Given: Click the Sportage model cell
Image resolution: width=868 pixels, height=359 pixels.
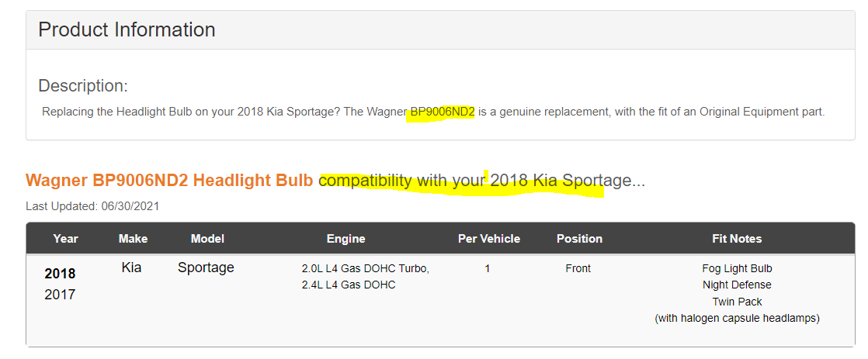Looking at the screenshot, I should (x=206, y=268).
